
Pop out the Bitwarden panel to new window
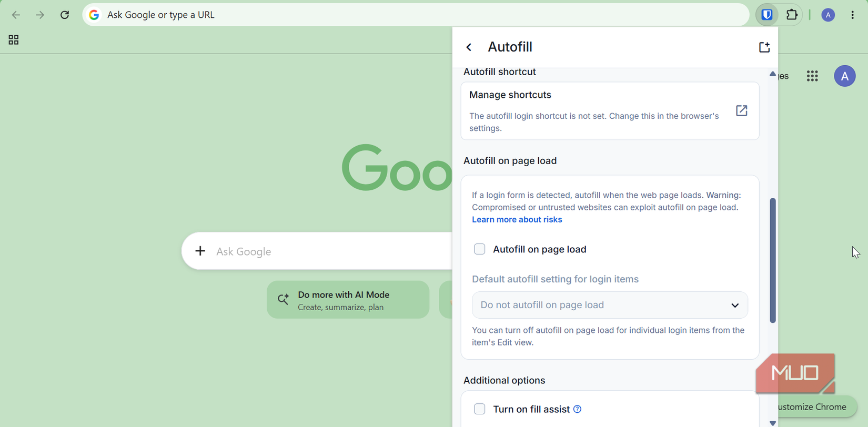tap(764, 47)
